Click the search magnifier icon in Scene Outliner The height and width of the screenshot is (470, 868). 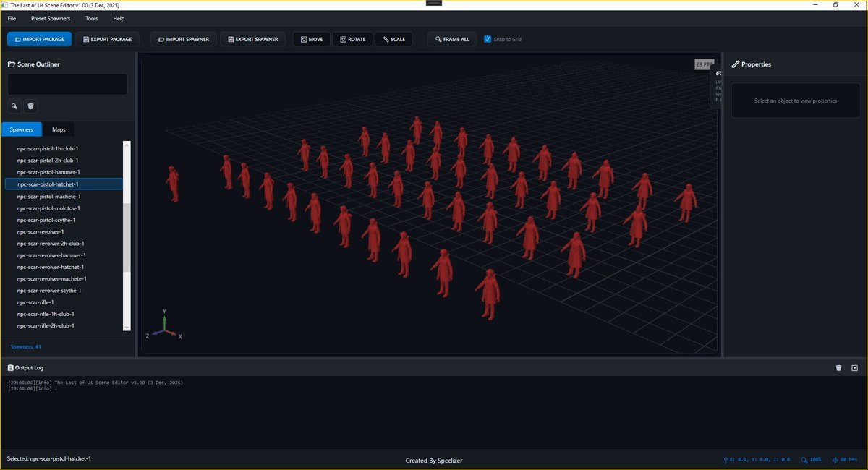(x=14, y=106)
